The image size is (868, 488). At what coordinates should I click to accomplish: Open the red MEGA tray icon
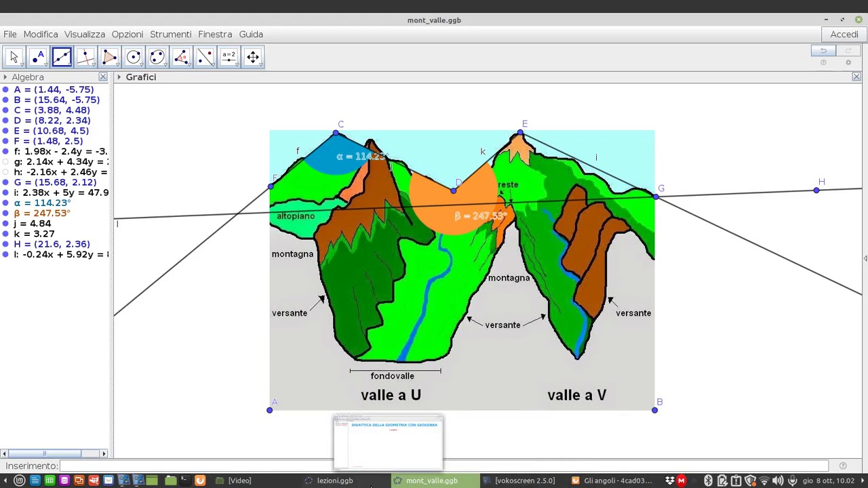point(682,481)
